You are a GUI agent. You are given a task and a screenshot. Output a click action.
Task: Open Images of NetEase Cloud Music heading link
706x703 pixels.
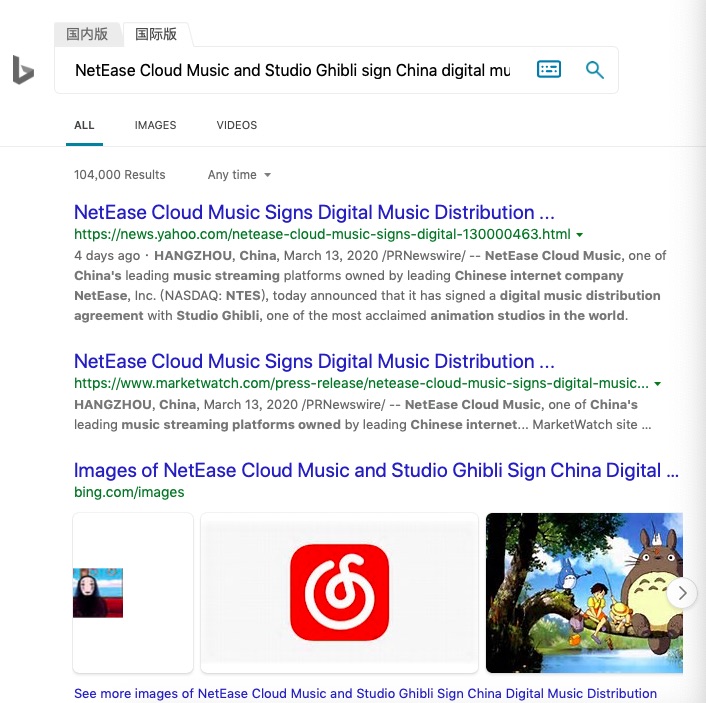(x=376, y=470)
